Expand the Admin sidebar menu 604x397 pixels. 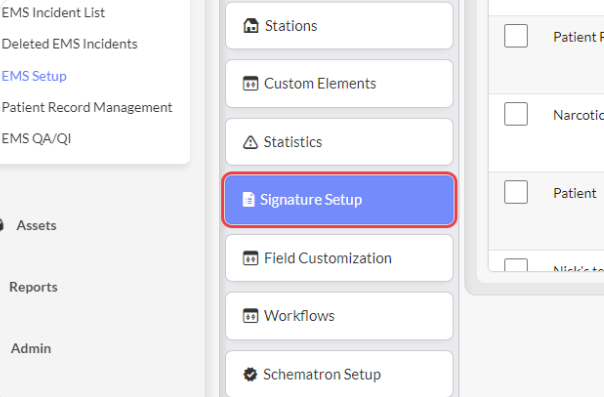coord(31,348)
